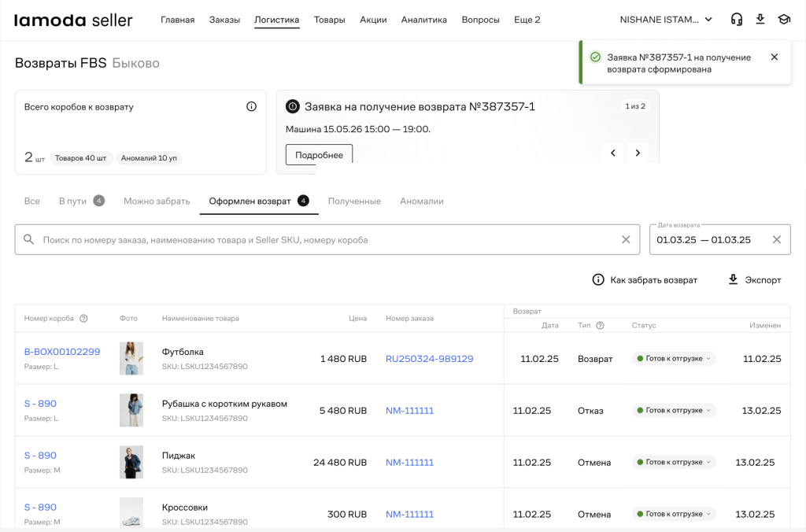The image size is (806, 532).
Task: Open box link B-BOX00102299
Action: (x=62, y=352)
